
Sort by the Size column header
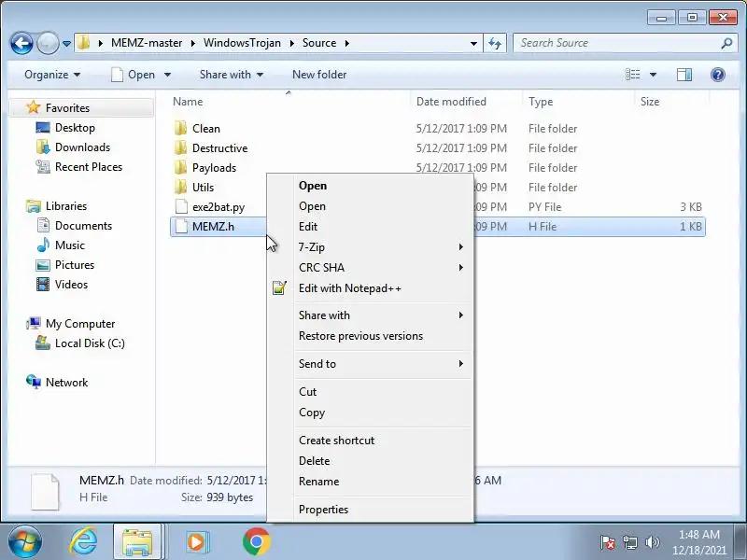pos(650,102)
